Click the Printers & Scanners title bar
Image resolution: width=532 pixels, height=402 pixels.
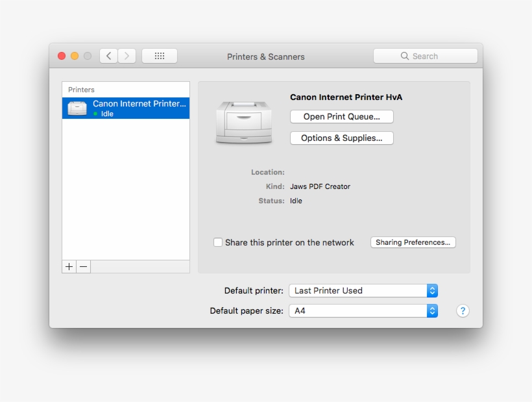click(x=265, y=57)
